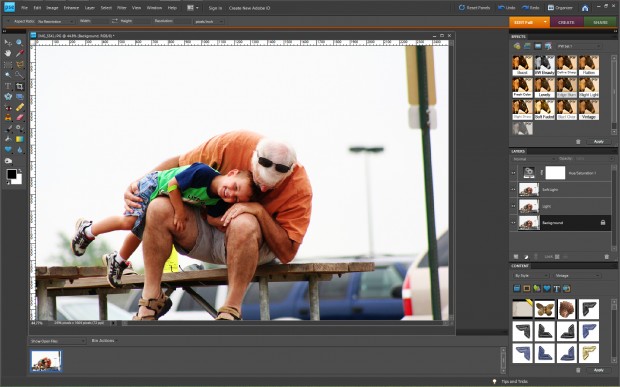Select the Clone Stamp tool
The height and width of the screenshot is (387, 620).
click(8, 117)
